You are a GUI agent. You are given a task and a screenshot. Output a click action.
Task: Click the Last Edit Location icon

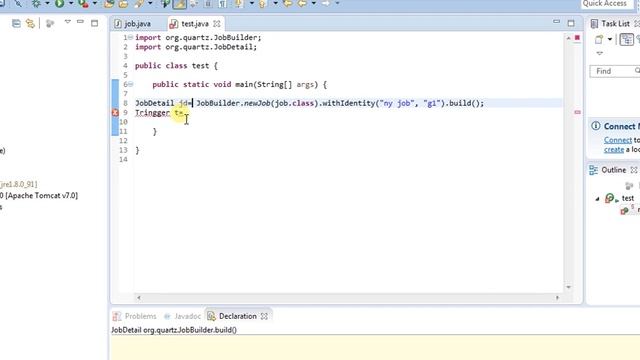[288, 4]
